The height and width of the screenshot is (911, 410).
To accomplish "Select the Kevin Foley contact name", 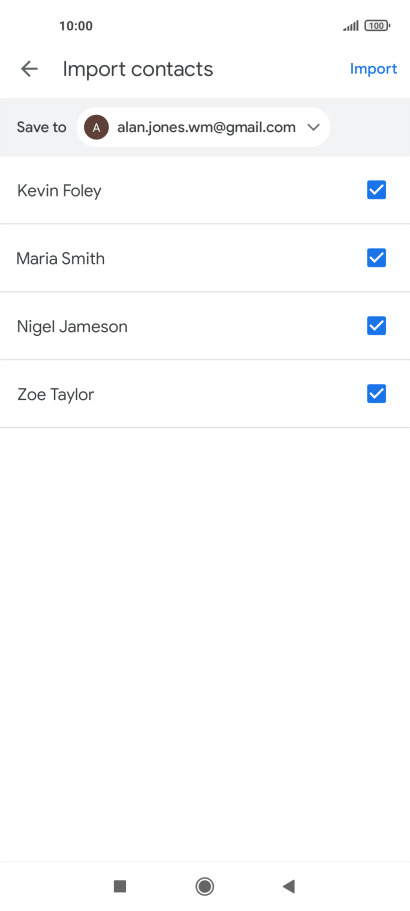I will (59, 191).
